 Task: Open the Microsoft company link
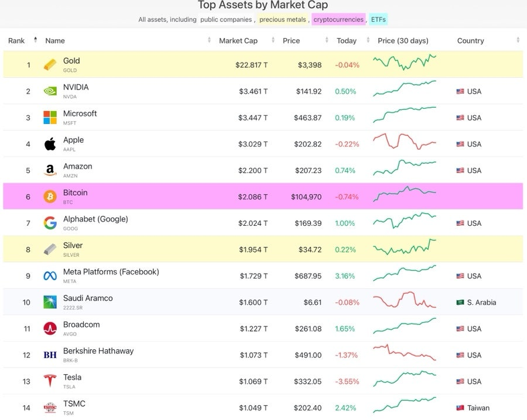(80, 113)
